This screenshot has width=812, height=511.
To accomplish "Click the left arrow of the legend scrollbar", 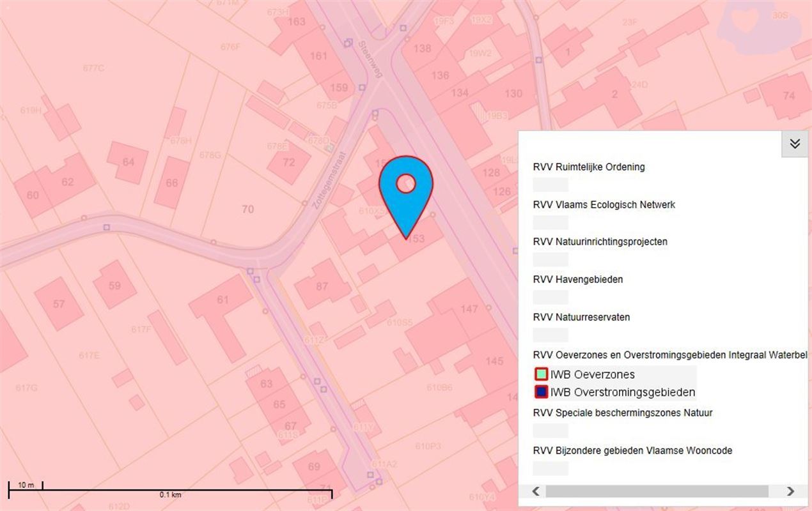I will [x=536, y=491].
